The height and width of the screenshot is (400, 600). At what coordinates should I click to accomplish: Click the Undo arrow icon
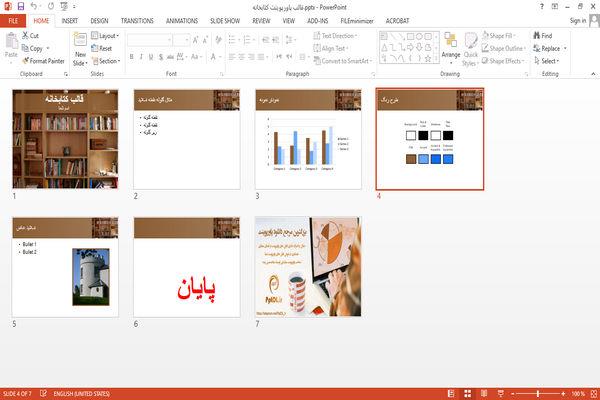[34, 7]
